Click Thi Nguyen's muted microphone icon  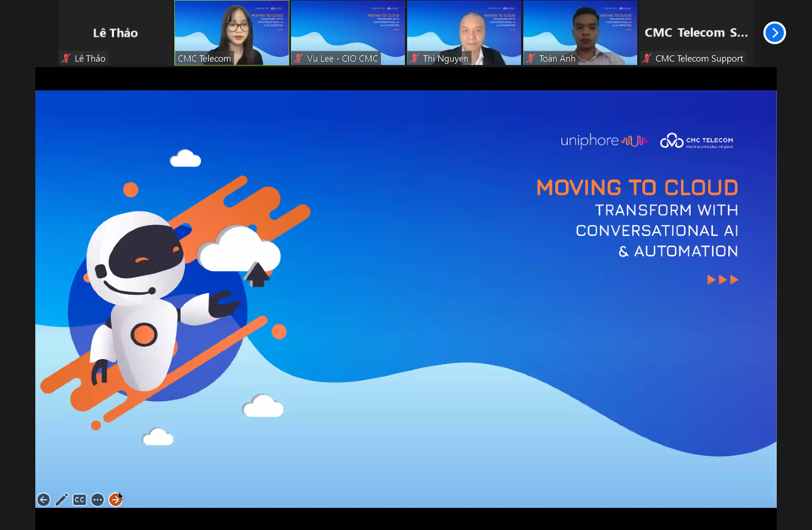(415, 58)
